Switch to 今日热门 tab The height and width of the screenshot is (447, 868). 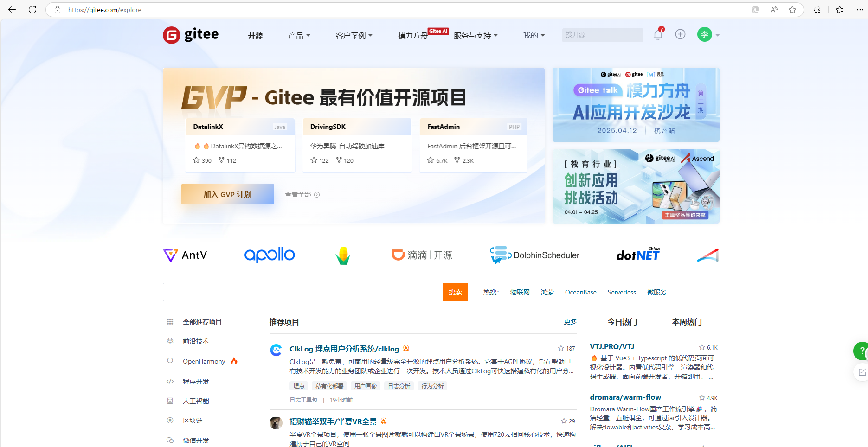pyautogui.click(x=622, y=322)
